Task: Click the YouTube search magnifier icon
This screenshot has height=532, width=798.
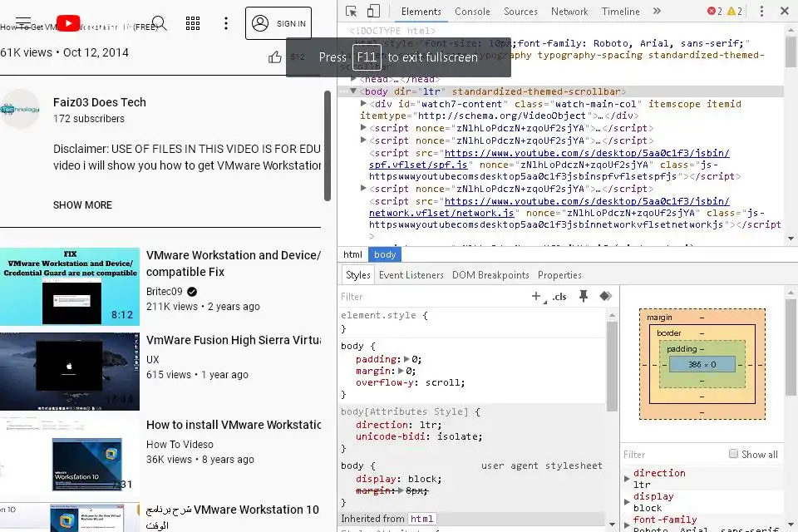Action: (160, 23)
